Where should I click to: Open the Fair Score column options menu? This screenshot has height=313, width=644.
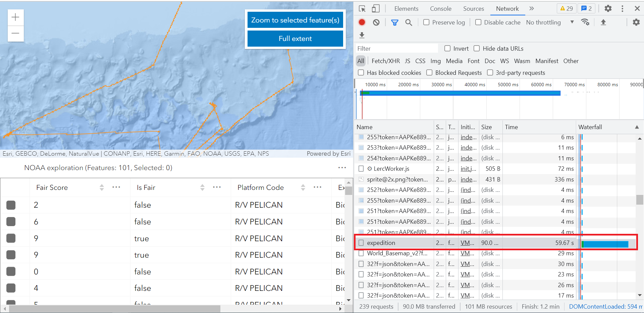pos(116,187)
